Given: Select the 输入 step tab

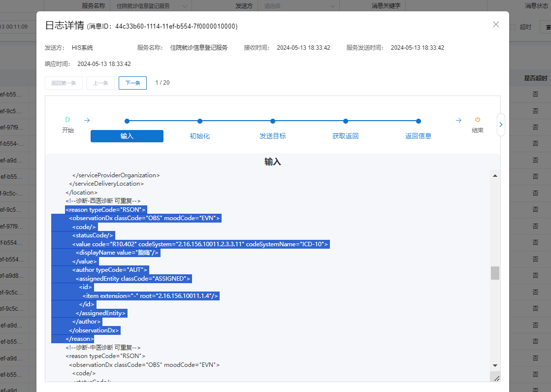Looking at the screenshot, I should click(x=127, y=136).
